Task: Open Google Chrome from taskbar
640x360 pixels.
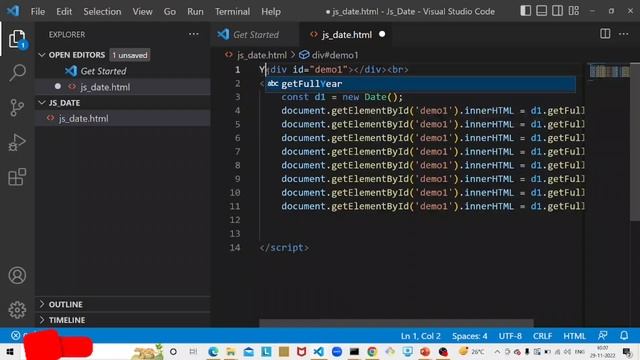Action: tap(372, 351)
